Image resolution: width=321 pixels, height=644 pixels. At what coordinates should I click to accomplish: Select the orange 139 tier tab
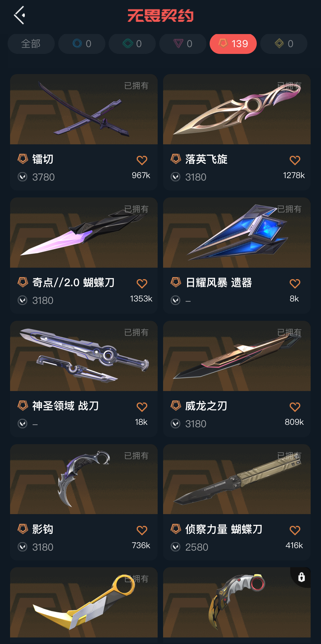(x=233, y=44)
